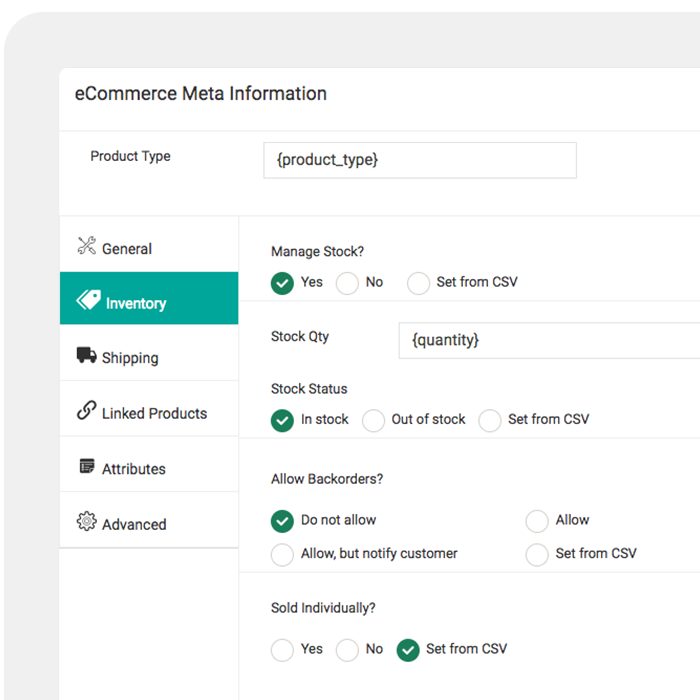Click the Stock Qty label
The height and width of the screenshot is (700, 700).
coord(300,336)
